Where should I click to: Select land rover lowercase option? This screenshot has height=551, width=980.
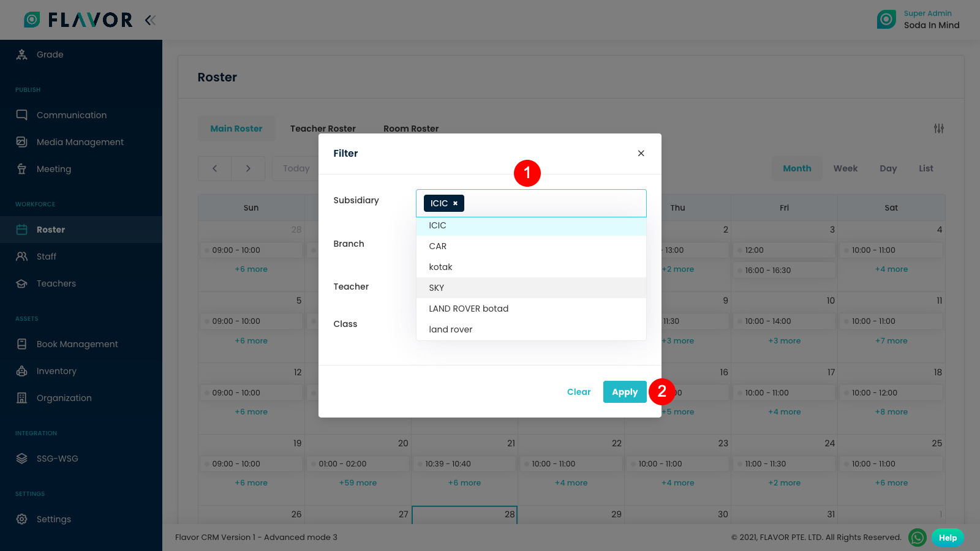click(531, 329)
